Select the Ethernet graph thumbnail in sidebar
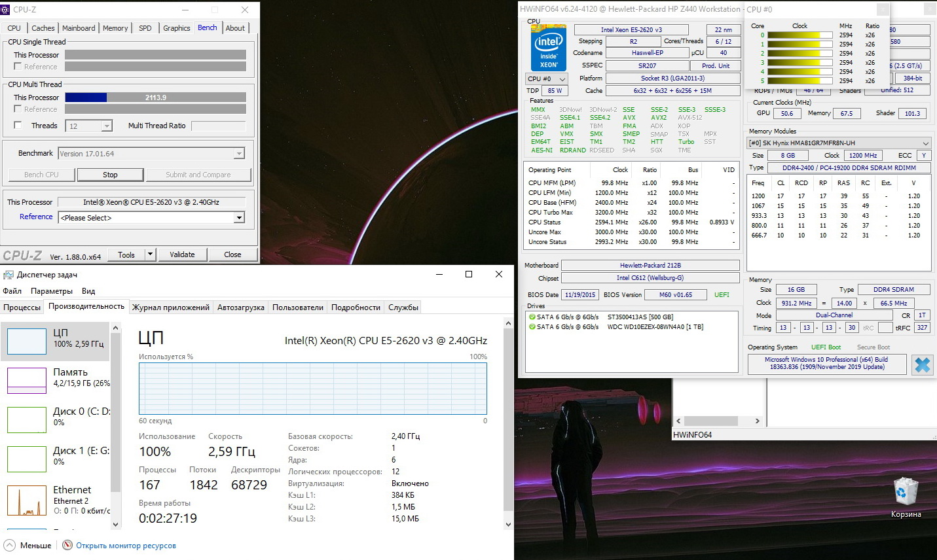This screenshot has width=937, height=560. (27, 500)
